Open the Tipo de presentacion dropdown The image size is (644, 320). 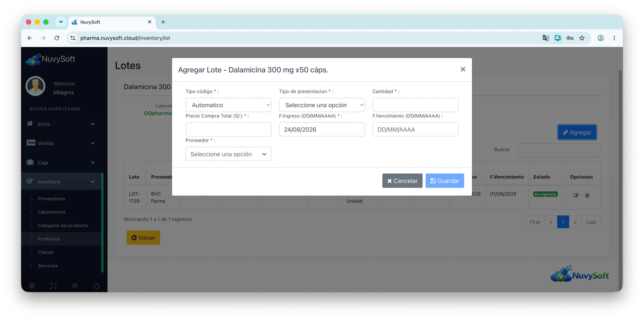[x=322, y=105]
